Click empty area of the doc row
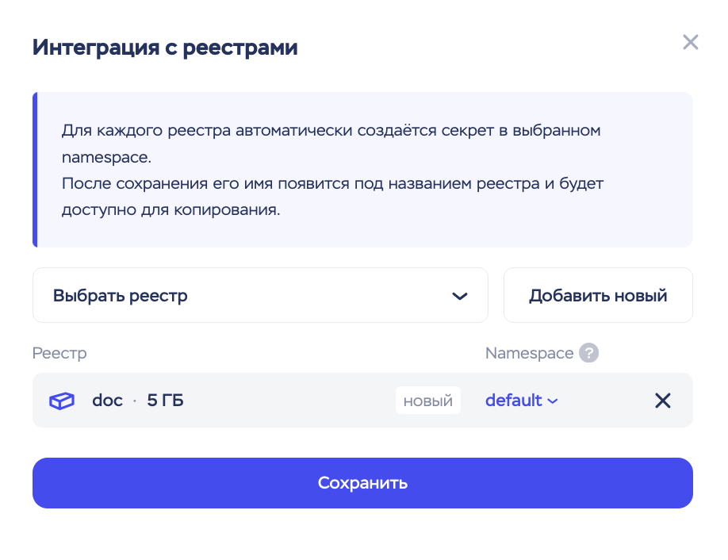The width and height of the screenshot is (728, 560). coord(293,401)
